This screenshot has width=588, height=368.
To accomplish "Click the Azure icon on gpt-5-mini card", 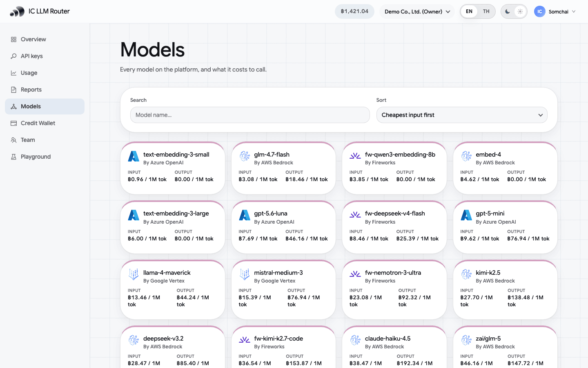I will click(466, 215).
